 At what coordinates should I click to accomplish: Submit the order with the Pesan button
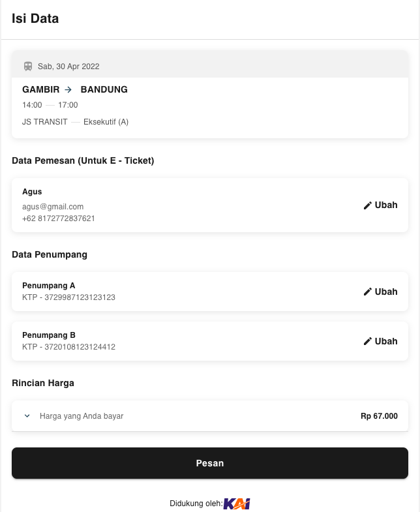coord(210,463)
